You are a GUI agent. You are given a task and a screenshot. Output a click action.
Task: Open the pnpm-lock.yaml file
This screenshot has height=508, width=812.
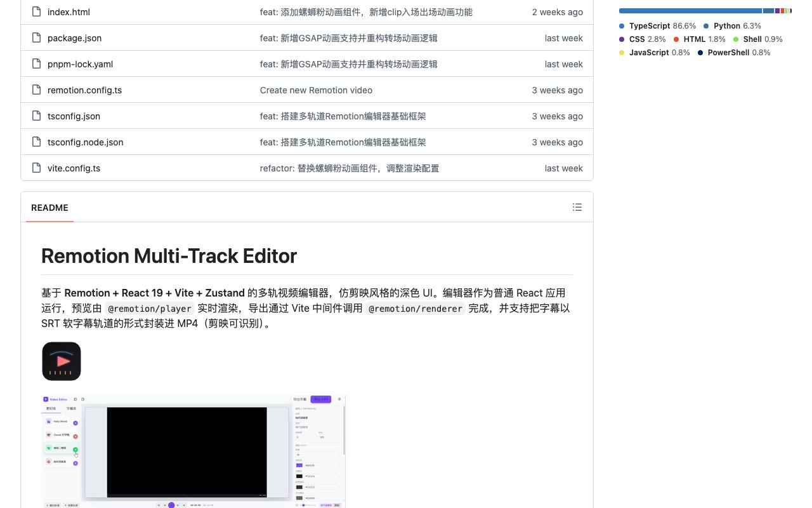click(x=80, y=64)
